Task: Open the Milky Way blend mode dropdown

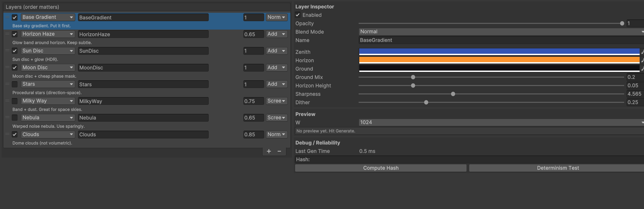Action: [277, 101]
